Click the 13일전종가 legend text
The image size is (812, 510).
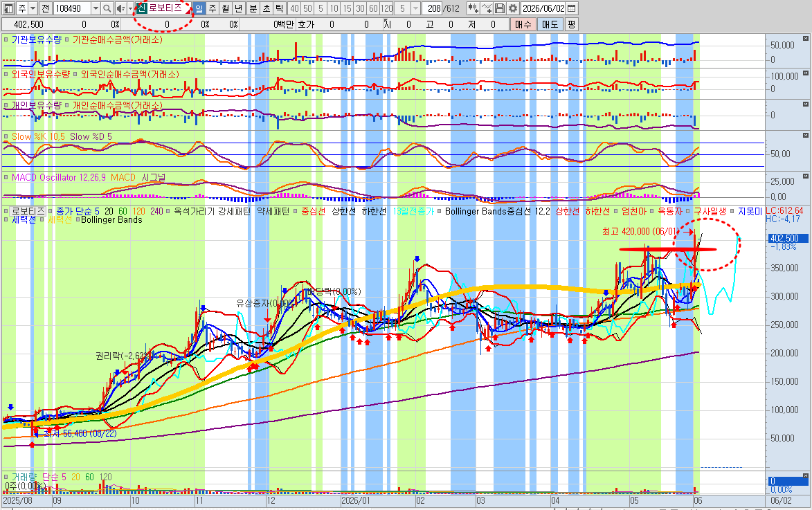[413, 211]
